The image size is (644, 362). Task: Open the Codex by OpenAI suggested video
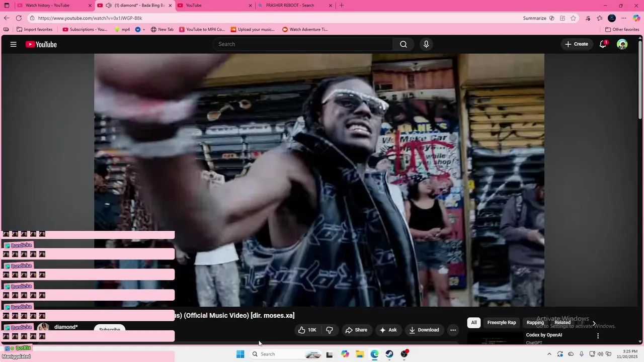tap(544, 335)
